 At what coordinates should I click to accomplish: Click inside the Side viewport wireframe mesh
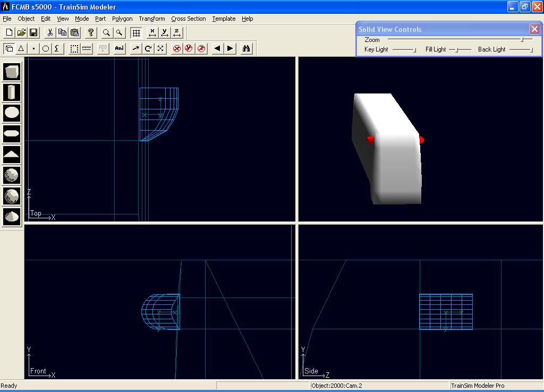click(446, 312)
